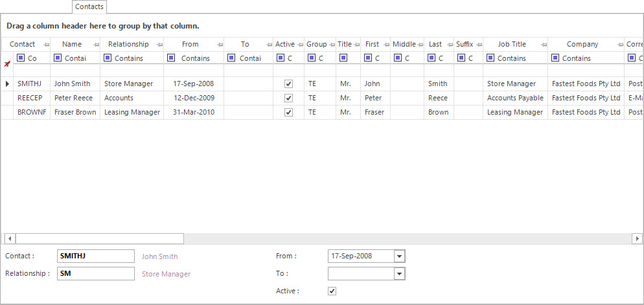Open the From date dropdown
644x305 pixels.
pyautogui.click(x=399, y=256)
